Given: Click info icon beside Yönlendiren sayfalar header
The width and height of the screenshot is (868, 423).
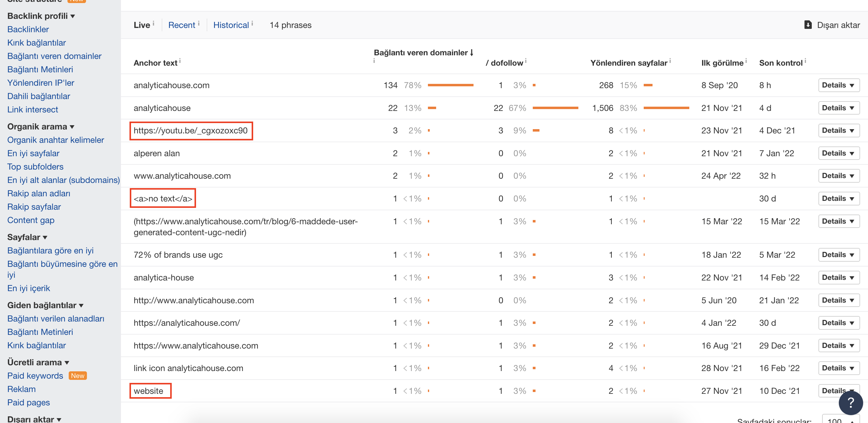Looking at the screenshot, I should pyautogui.click(x=670, y=60).
